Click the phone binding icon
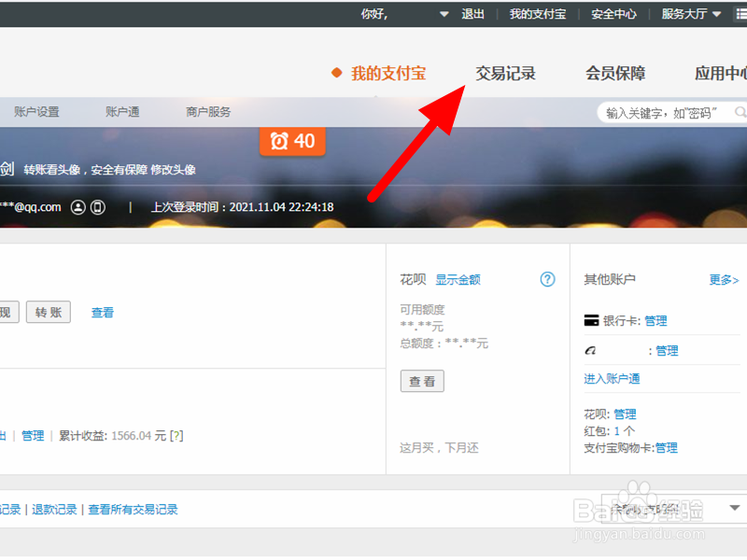This screenshot has height=560, width=747. [x=98, y=207]
